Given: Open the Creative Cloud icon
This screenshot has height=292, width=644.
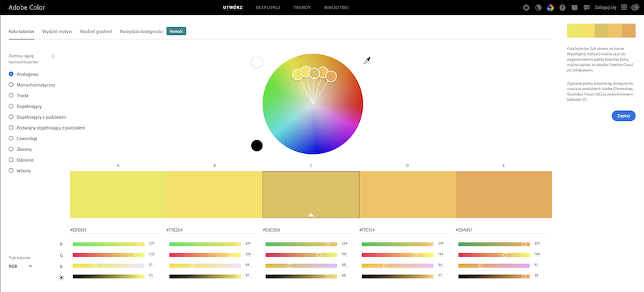Looking at the screenshot, I should pos(635,7).
